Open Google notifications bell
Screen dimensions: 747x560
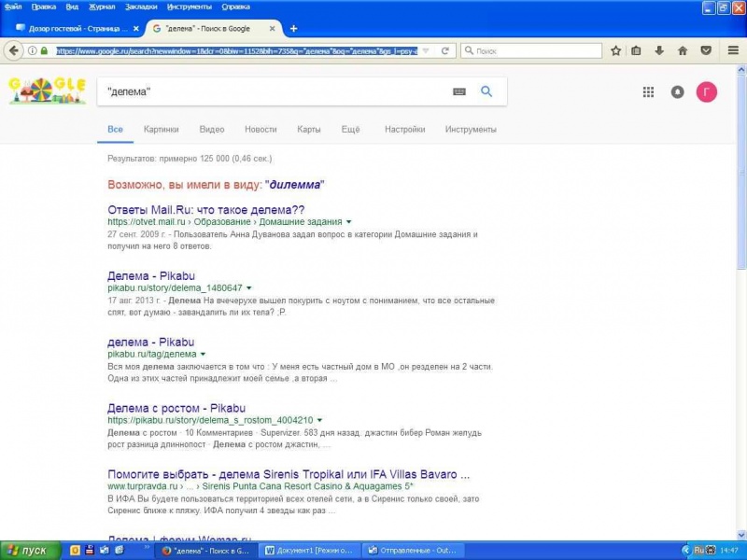click(678, 91)
